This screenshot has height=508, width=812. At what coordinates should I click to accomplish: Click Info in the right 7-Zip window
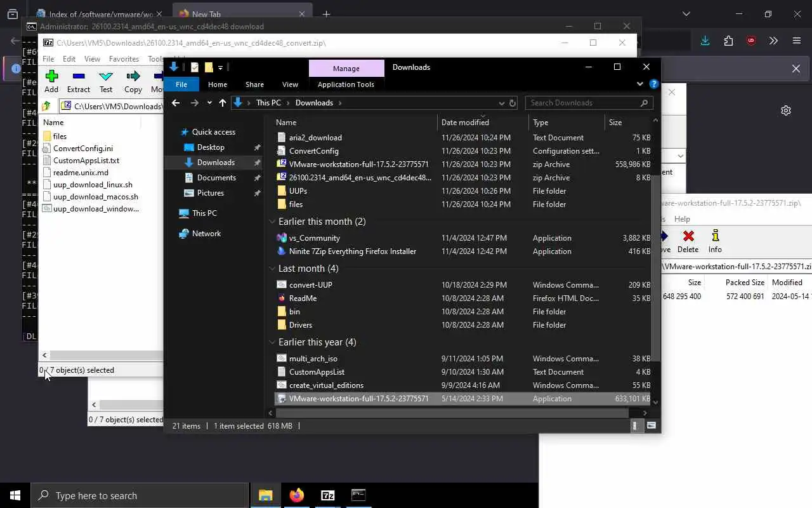[715, 241]
